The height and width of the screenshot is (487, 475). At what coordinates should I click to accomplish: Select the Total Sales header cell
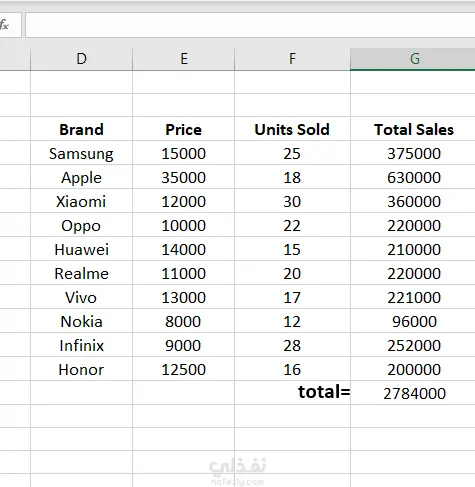coord(413,129)
